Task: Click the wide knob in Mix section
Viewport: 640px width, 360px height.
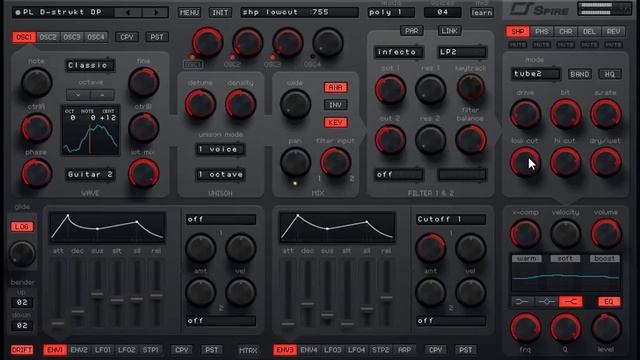Action: 295,104
